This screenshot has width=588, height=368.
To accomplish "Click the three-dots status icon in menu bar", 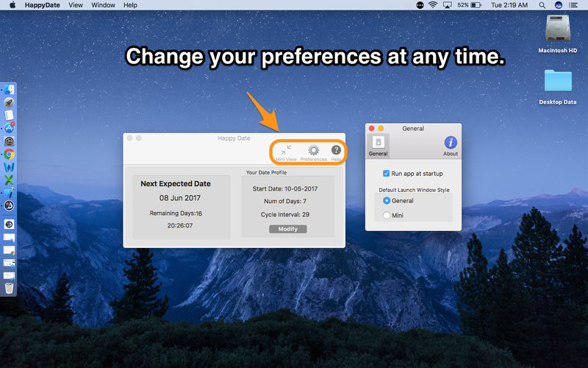I will pyautogui.click(x=420, y=5).
